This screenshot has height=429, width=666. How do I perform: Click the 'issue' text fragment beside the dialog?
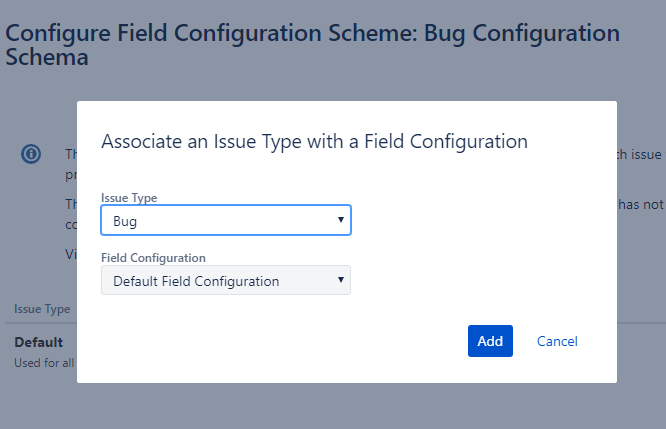[x=646, y=154]
